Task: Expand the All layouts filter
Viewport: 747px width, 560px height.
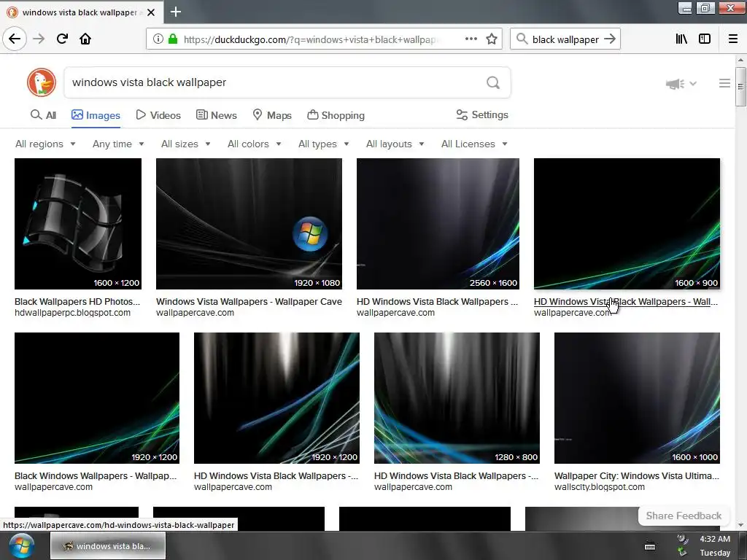Action: [395, 144]
